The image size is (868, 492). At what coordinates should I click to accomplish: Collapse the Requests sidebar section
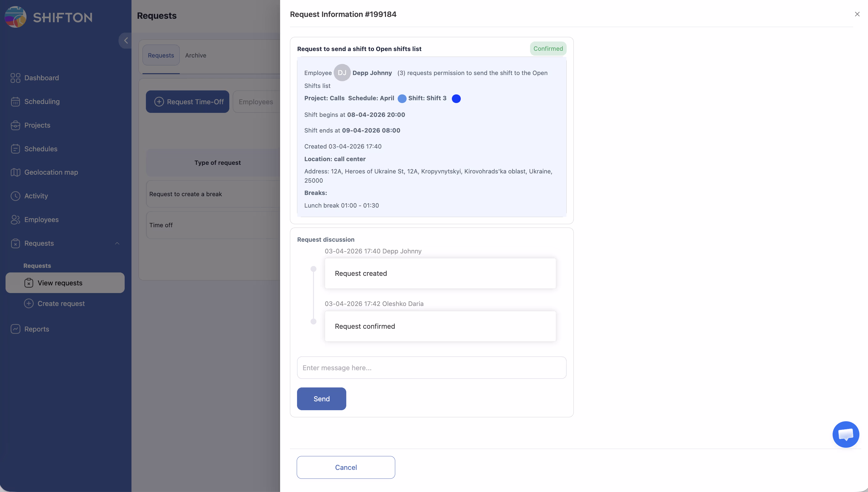pos(117,243)
